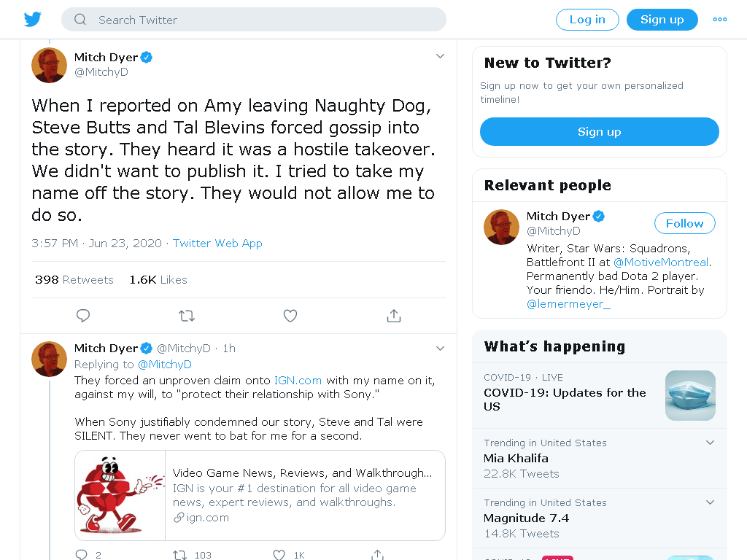
Task: Open chevron menu for Magnitude 7.4 trend
Action: [x=710, y=502]
